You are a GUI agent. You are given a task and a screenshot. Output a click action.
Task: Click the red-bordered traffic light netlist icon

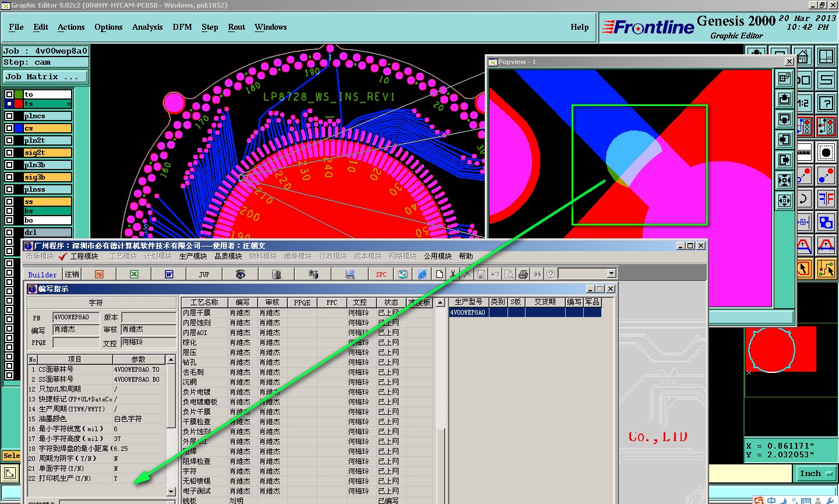(826, 126)
